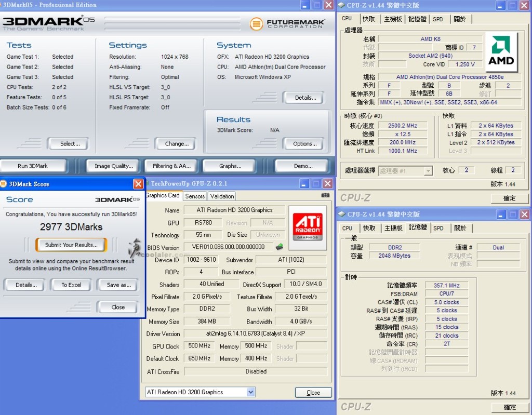Open 主機板 tab in upper CPU-Z window
Viewport: 532px width, 415px height.
coord(393,19)
